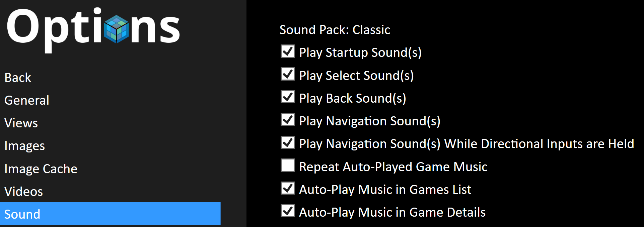Change the Sound Pack: Classic setting
Viewport: 644px width, 227px height.
click(335, 30)
